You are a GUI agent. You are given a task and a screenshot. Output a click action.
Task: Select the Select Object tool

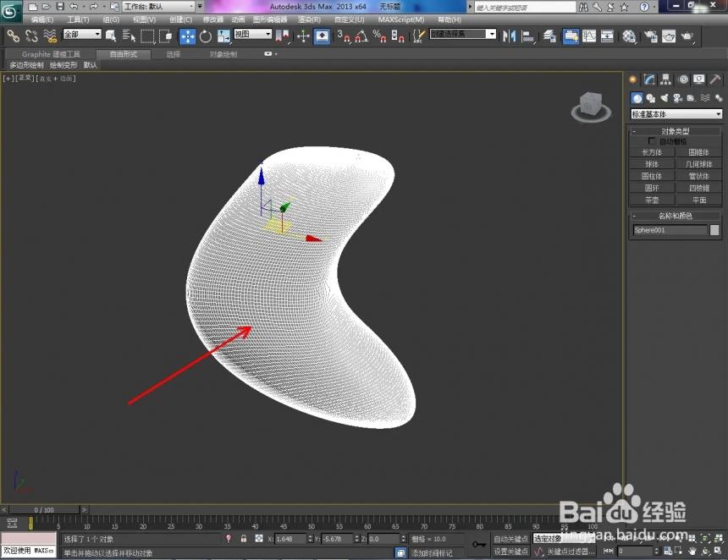click(x=111, y=36)
